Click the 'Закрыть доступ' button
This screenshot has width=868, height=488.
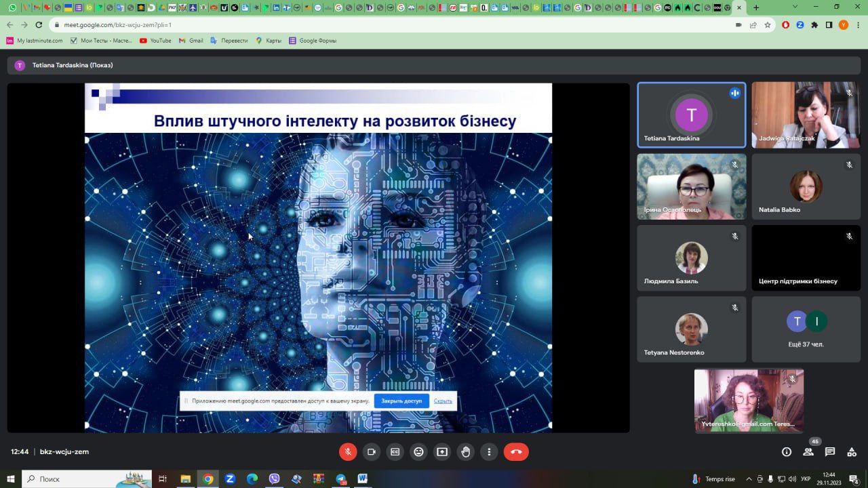point(401,401)
